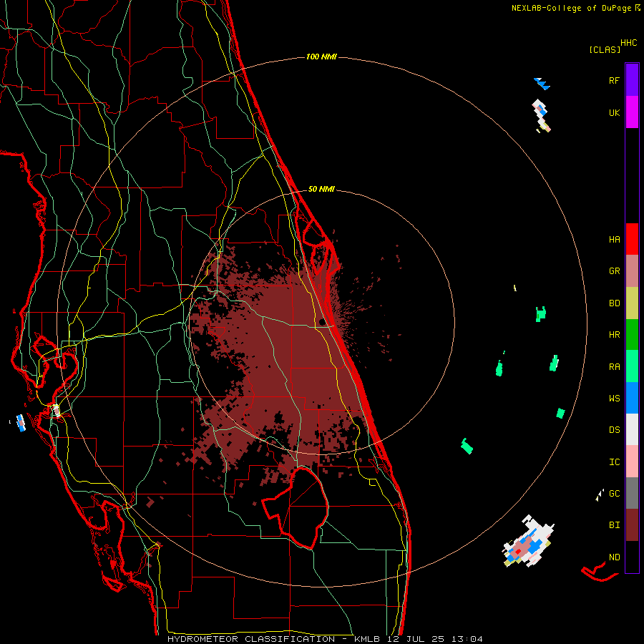Click the WS legend label
The image size is (644, 644).
614,399
